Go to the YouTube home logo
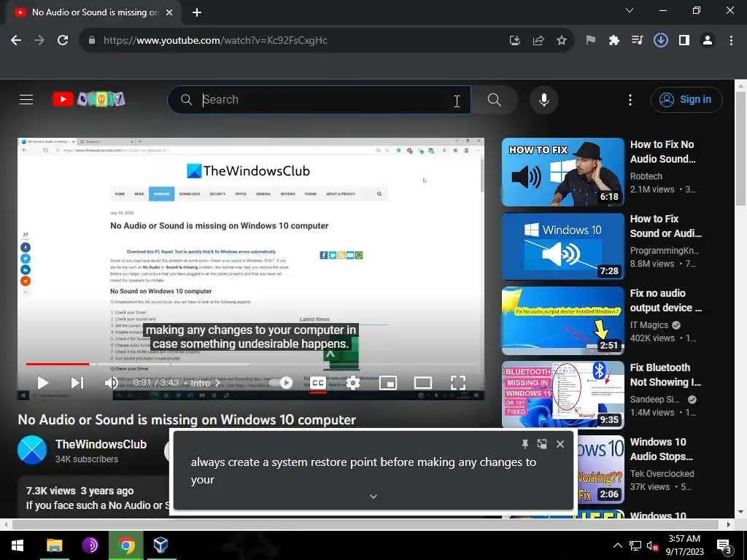This screenshot has height=560, width=747. tap(88, 99)
